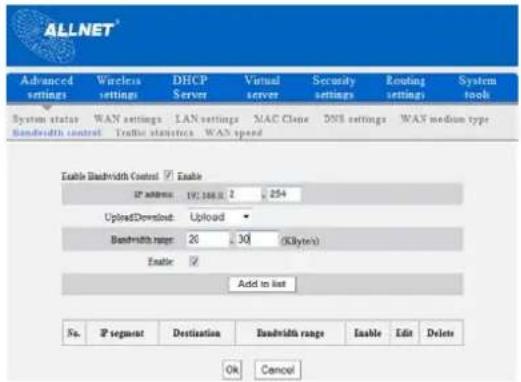Viewport: 521px width, 382px height.
Task: Click the ALLNET logo
Action: [x=65, y=35]
